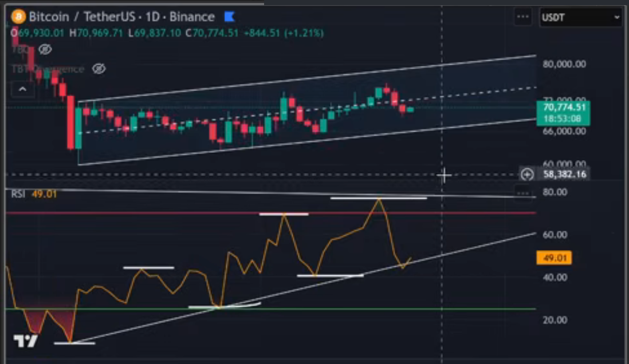The height and width of the screenshot is (364, 629).
Task: Hide TBT Divergence using its eye toggle
Action: [x=100, y=69]
